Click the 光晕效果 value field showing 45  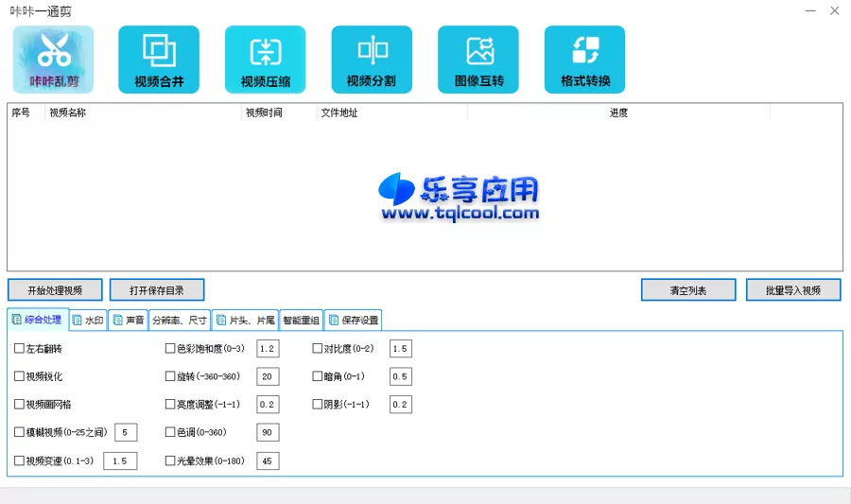click(x=268, y=461)
